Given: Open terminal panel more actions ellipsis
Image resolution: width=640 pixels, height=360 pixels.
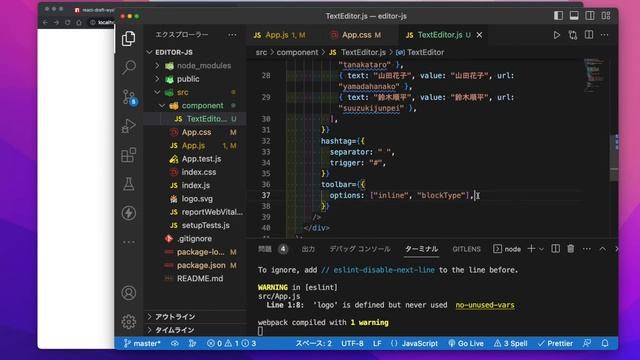Looking at the screenshot, I should pos(587,249).
